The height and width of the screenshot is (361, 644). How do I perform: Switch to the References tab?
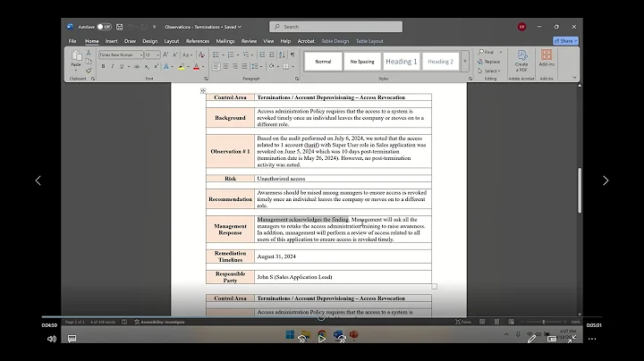pos(198,41)
